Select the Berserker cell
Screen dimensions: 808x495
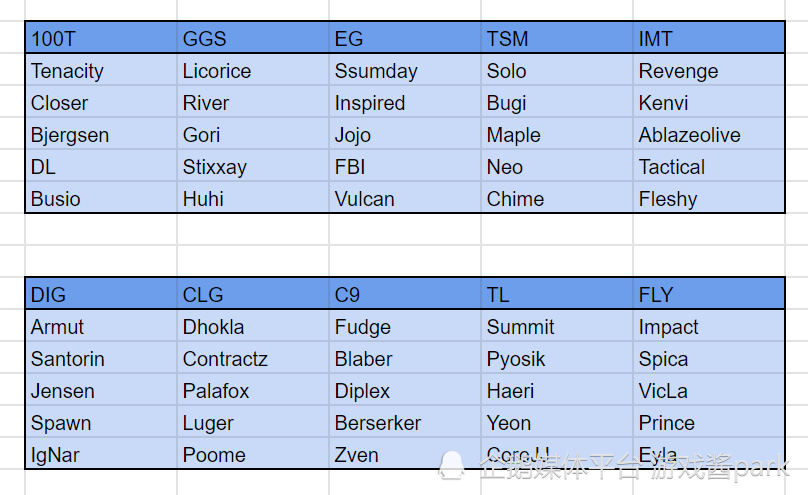(404, 423)
